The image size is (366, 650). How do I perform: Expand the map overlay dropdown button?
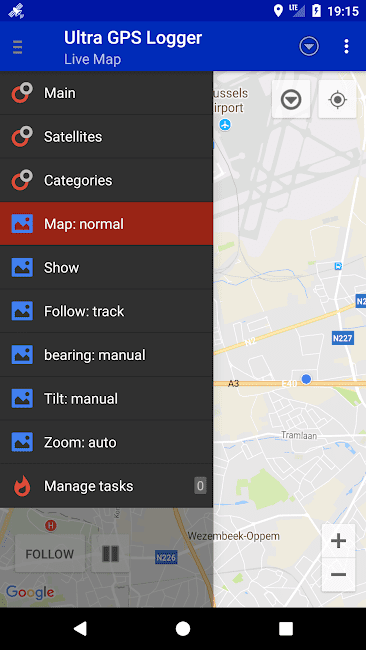[x=291, y=99]
